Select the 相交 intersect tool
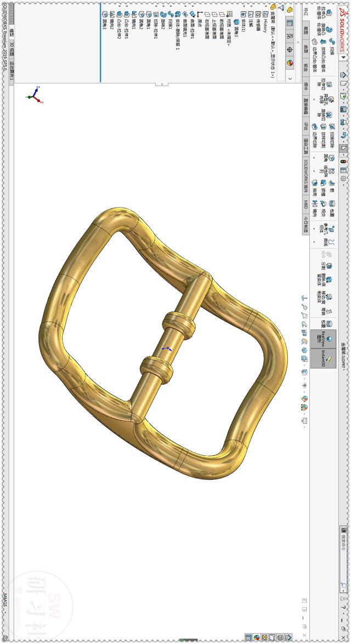The width and height of the screenshot is (351, 644). tap(324, 208)
